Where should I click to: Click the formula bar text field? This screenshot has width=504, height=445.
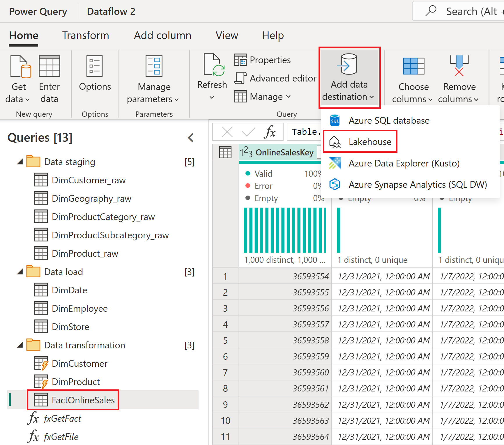click(x=304, y=132)
